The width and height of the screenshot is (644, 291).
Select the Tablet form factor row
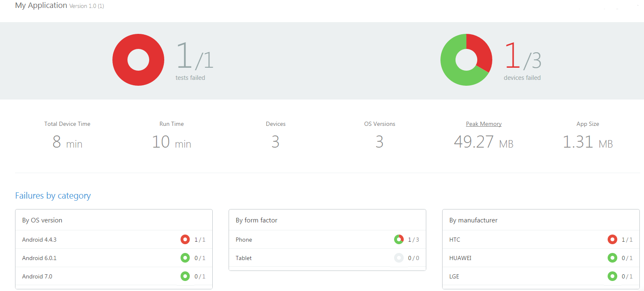pyautogui.click(x=327, y=258)
